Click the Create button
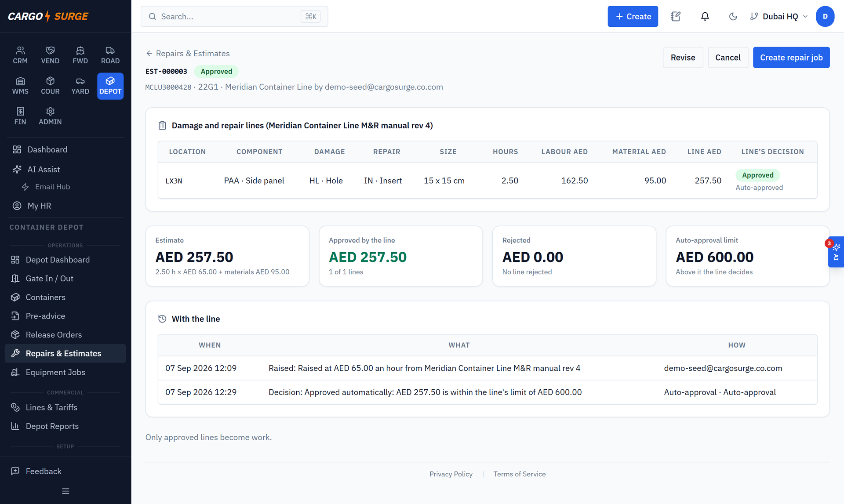Screen dimensions: 844x504 tap(633, 16)
